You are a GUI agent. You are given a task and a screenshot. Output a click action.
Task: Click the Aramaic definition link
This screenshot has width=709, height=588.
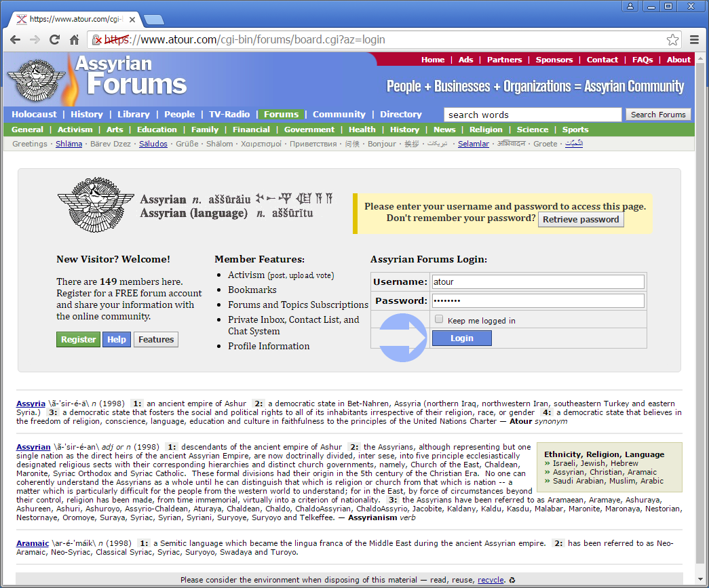pyautogui.click(x=33, y=543)
